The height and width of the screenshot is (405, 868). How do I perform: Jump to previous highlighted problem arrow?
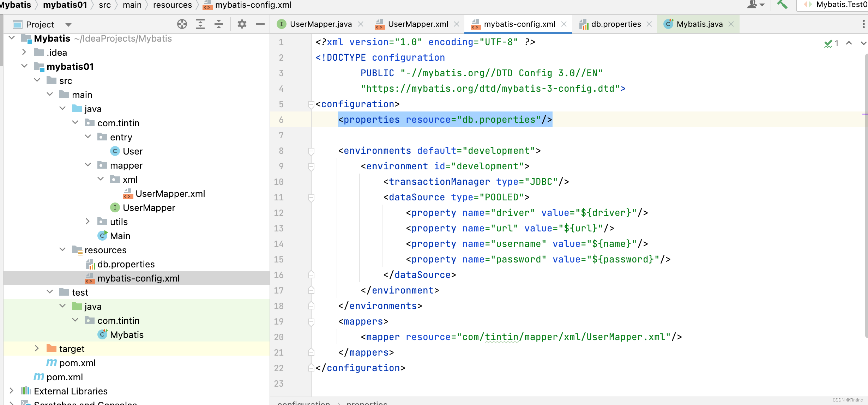tap(849, 43)
